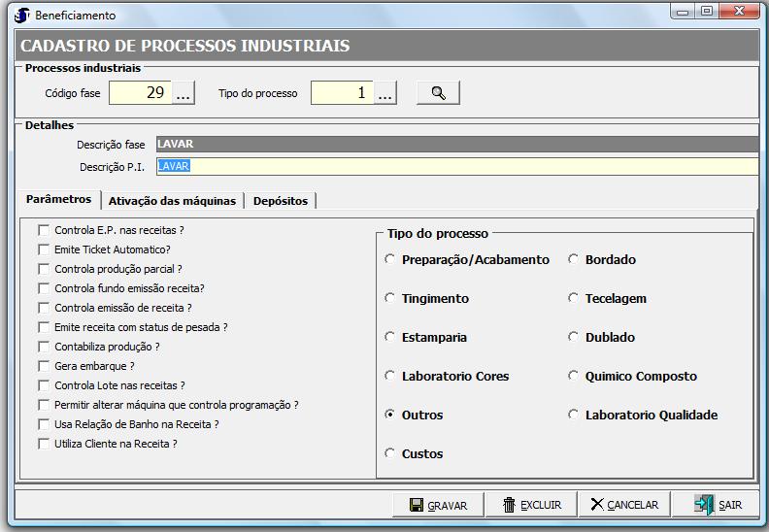
Task: Click the Descrição P.I. text field
Action: coord(456,166)
